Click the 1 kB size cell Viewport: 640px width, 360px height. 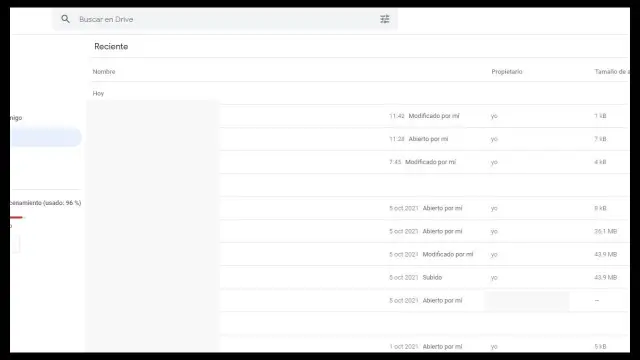(x=600, y=116)
